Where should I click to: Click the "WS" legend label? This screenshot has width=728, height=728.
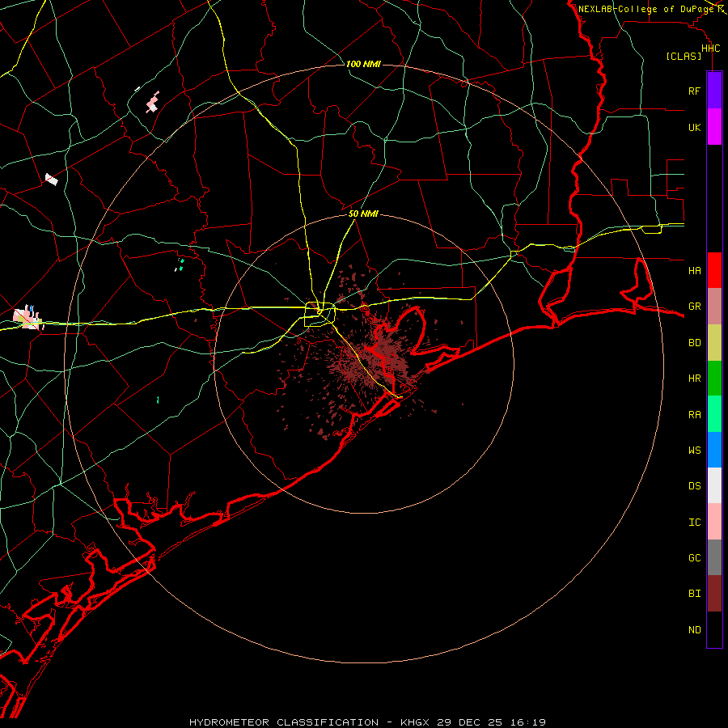(x=694, y=450)
